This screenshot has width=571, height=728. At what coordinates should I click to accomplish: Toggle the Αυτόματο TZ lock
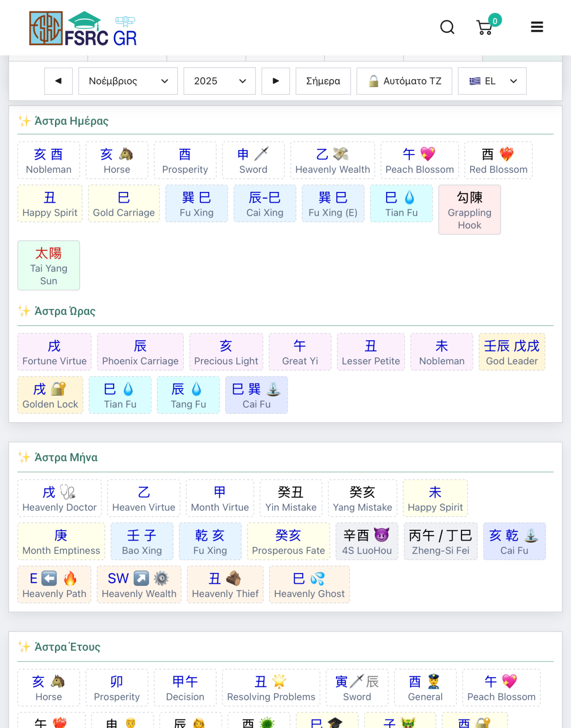tap(404, 81)
